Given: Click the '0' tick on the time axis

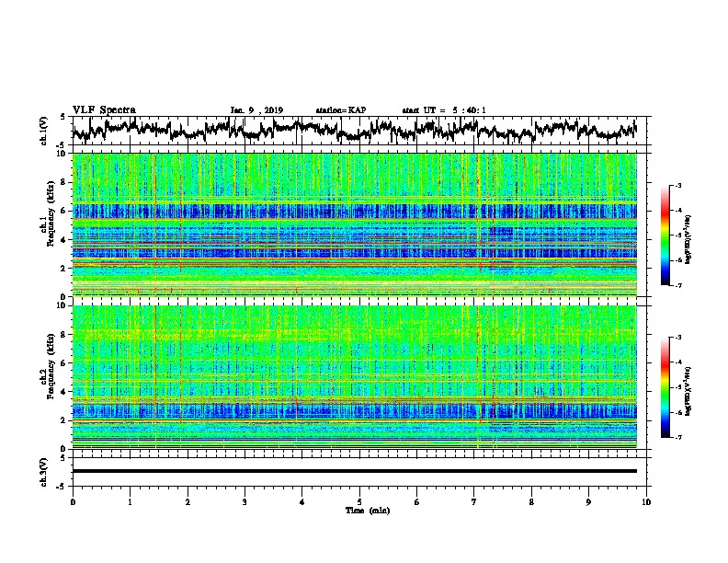Looking at the screenshot, I should coord(73,502).
